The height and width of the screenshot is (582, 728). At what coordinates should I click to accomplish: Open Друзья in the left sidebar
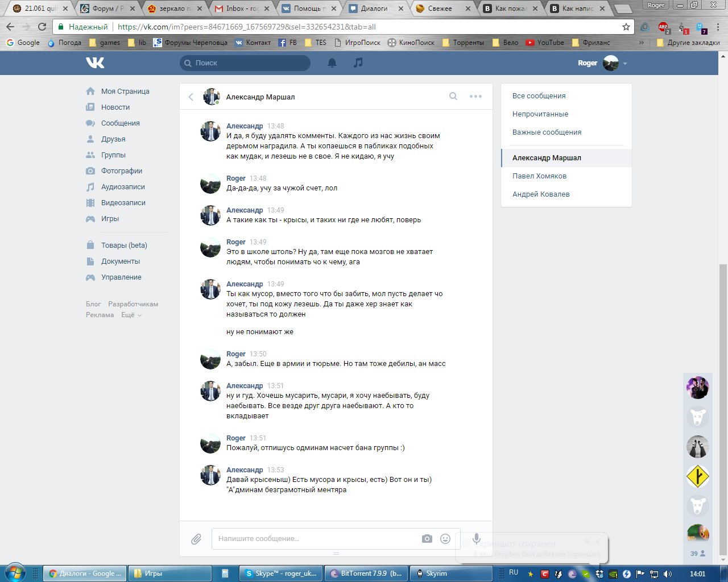coord(113,139)
